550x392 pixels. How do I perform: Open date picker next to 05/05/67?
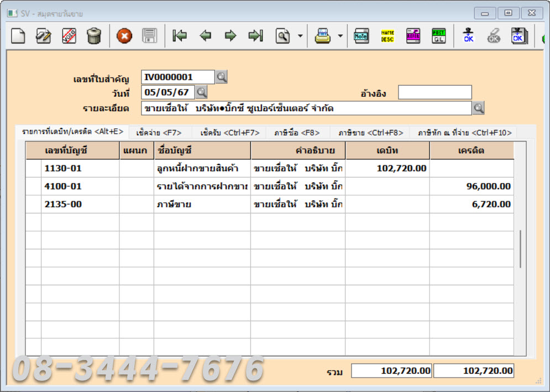click(x=201, y=92)
